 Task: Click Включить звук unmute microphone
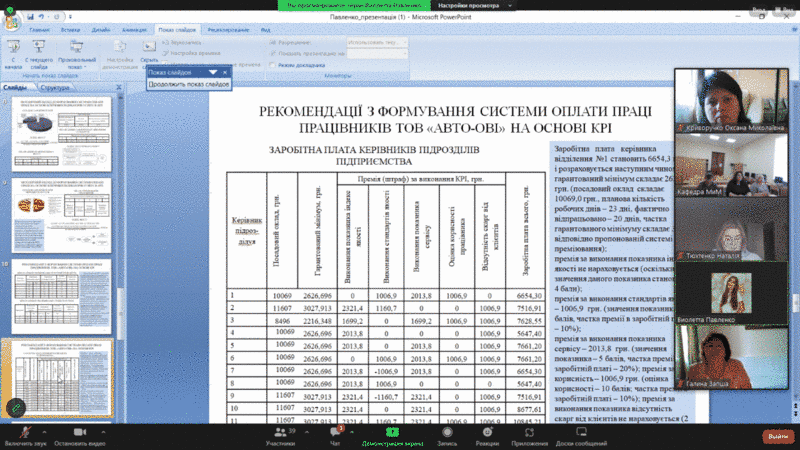pos(26,437)
